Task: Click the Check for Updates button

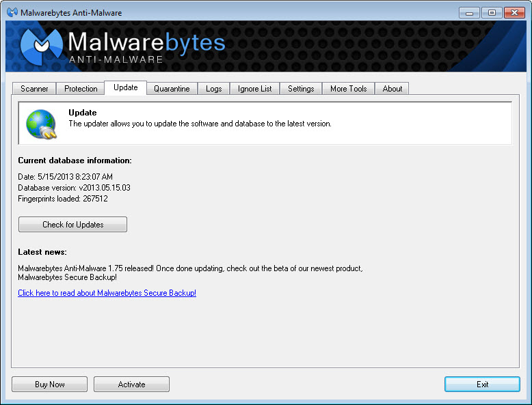Action: click(x=72, y=225)
